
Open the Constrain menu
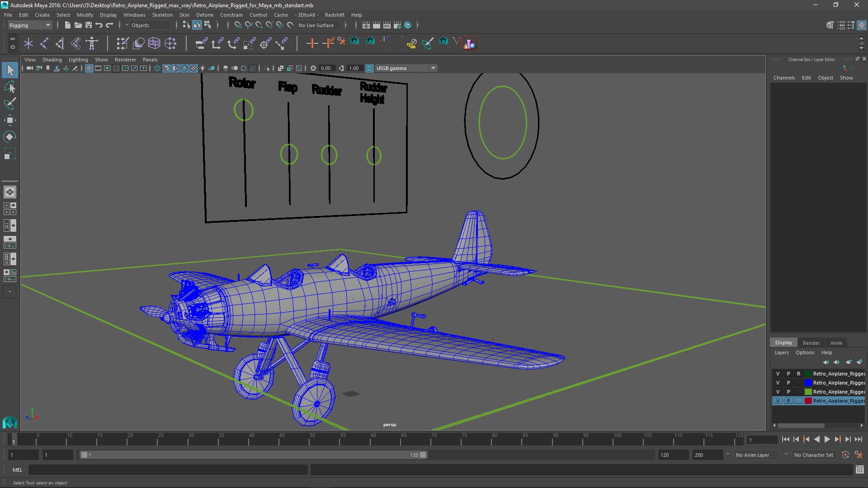[x=231, y=15]
